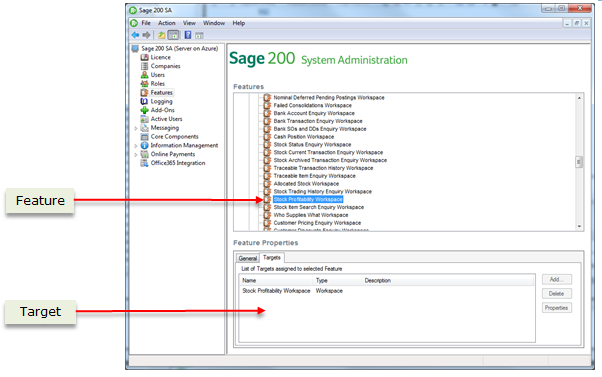Image resolution: width=602 pixels, height=377 pixels.
Task: Click icon beside Cash Position Workspace feature
Action: 268,137
